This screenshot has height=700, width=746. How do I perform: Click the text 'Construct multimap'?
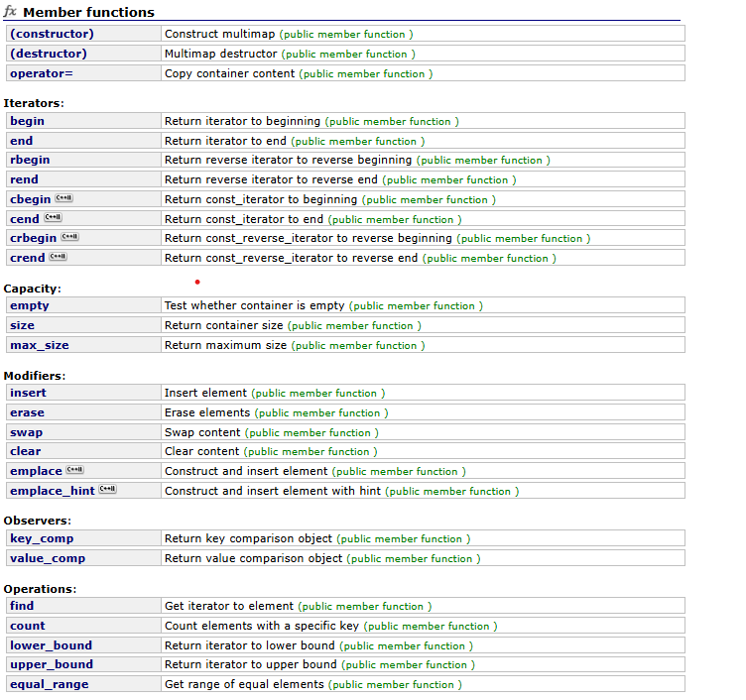pyautogui.click(x=220, y=34)
